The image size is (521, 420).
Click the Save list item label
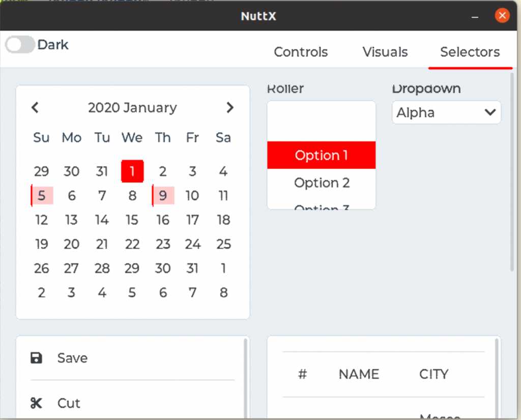(x=72, y=358)
